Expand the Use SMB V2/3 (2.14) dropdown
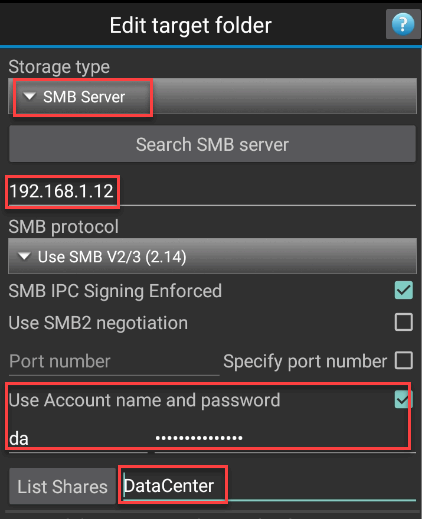The width and height of the screenshot is (422, 519). coord(212,256)
